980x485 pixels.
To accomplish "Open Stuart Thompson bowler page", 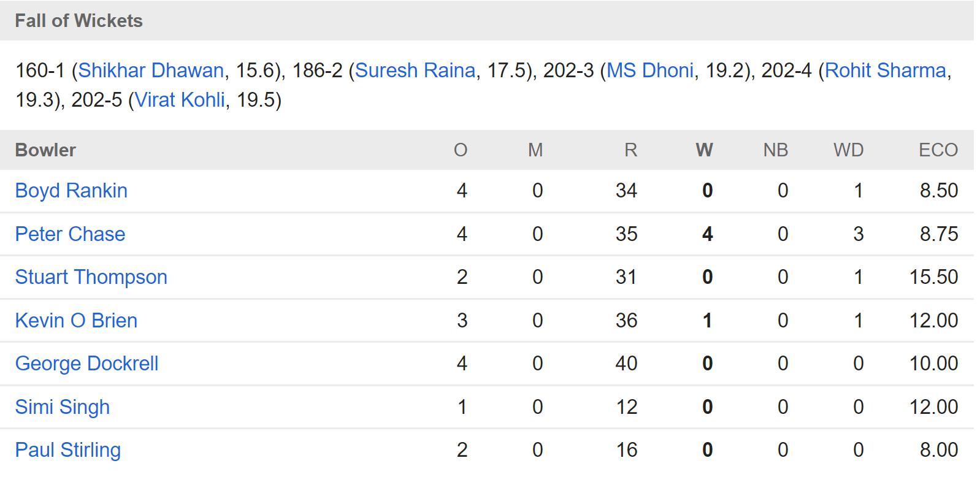I will pyautogui.click(x=91, y=277).
